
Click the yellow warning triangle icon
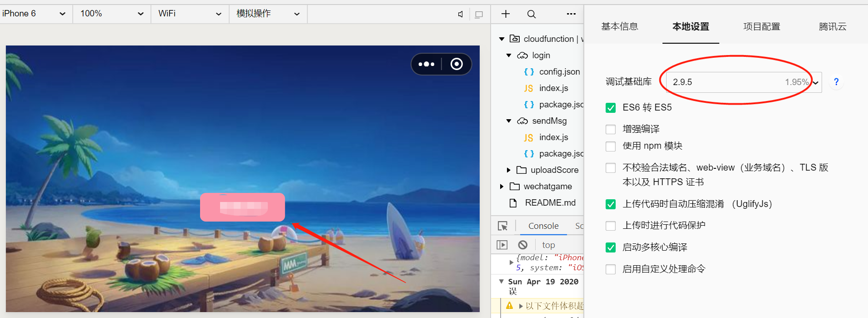pos(509,305)
